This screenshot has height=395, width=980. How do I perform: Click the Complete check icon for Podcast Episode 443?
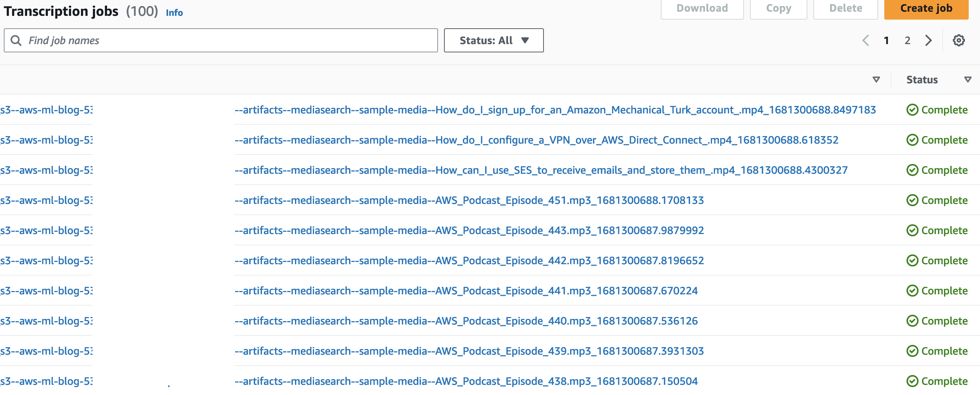(x=912, y=230)
